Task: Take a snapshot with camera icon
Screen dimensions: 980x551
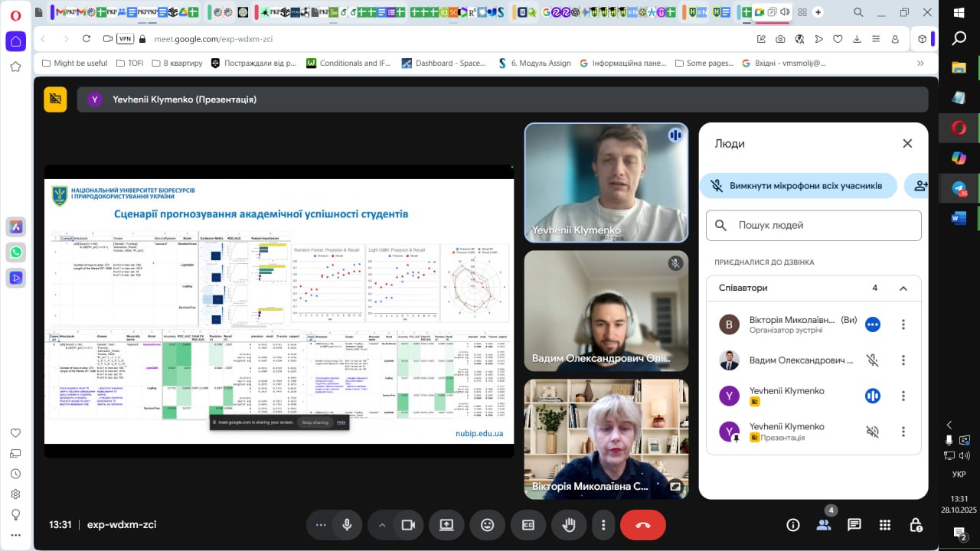Action: 780,39
